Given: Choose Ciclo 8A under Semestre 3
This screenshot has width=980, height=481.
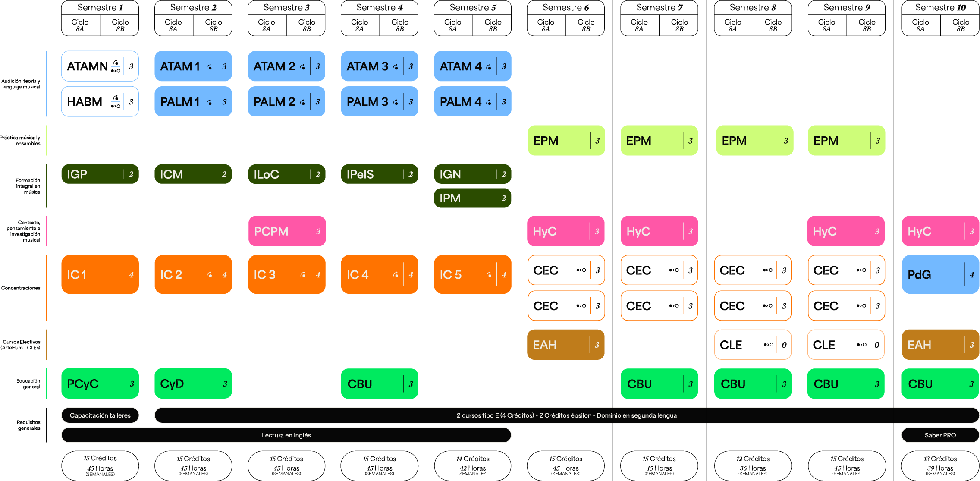Looking at the screenshot, I should pyautogui.click(x=267, y=25).
